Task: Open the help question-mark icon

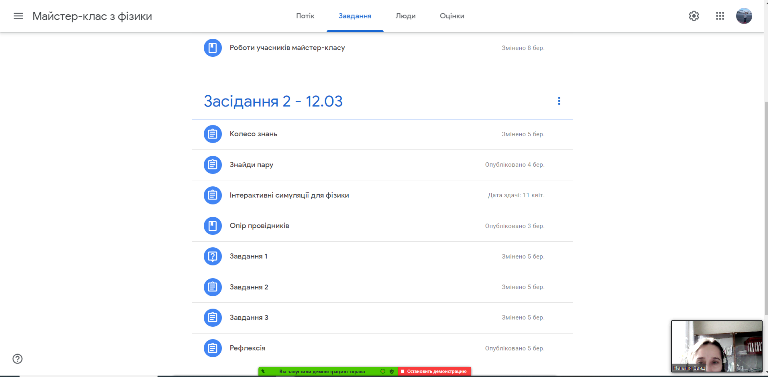Action: pyautogui.click(x=18, y=359)
